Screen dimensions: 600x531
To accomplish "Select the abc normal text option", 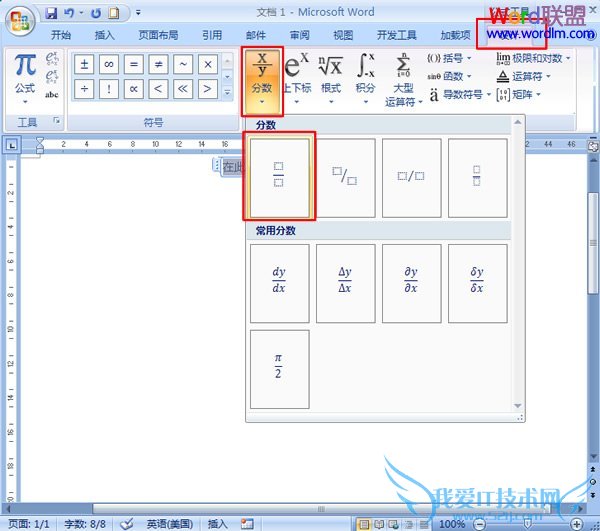I will 52,94.
